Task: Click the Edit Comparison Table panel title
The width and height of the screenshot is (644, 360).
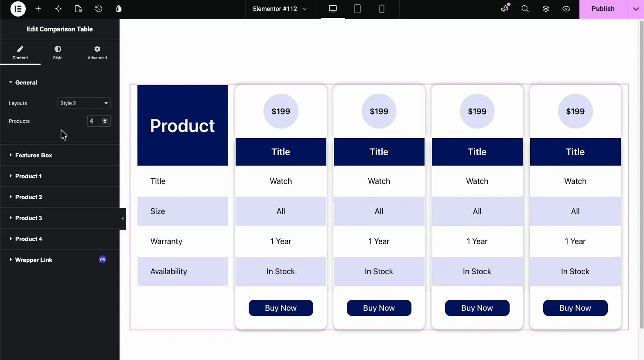Action: [x=60, y=29]
